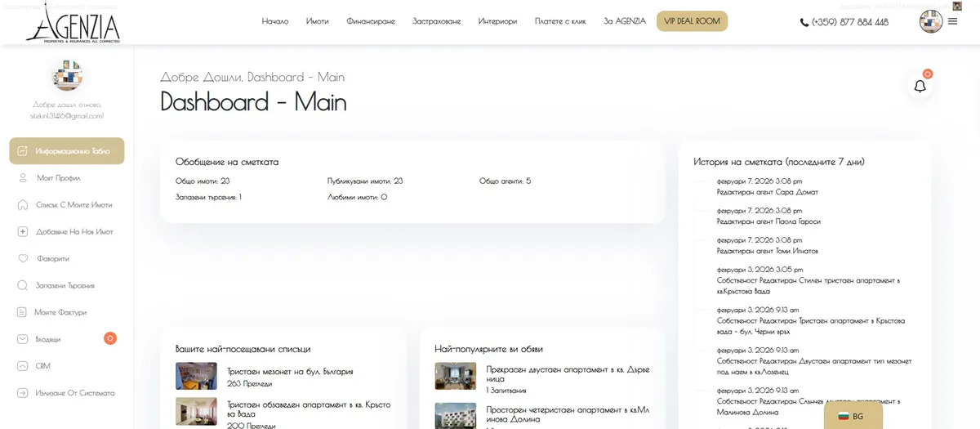Open the Тристаен мезонет на бул. България listing
This screenshot has height=429, width=980.
[x=290, y=372]
